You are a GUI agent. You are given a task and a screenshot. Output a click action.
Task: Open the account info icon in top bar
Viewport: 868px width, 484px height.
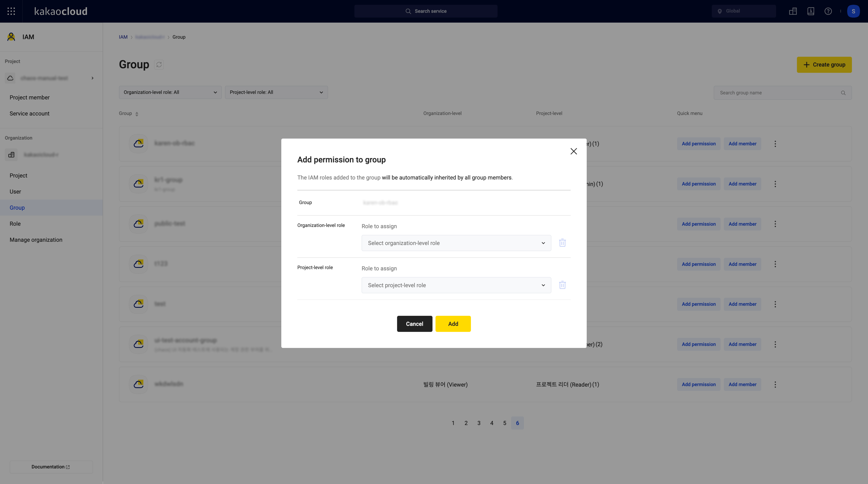tap(811, 11)
